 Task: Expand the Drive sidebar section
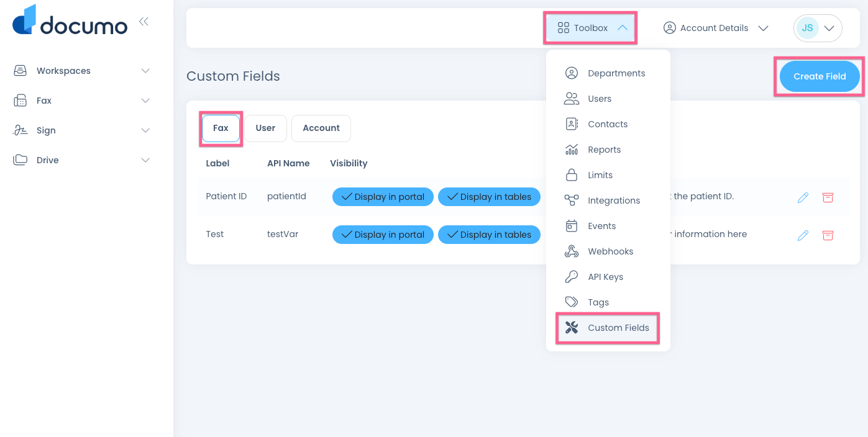82,160
